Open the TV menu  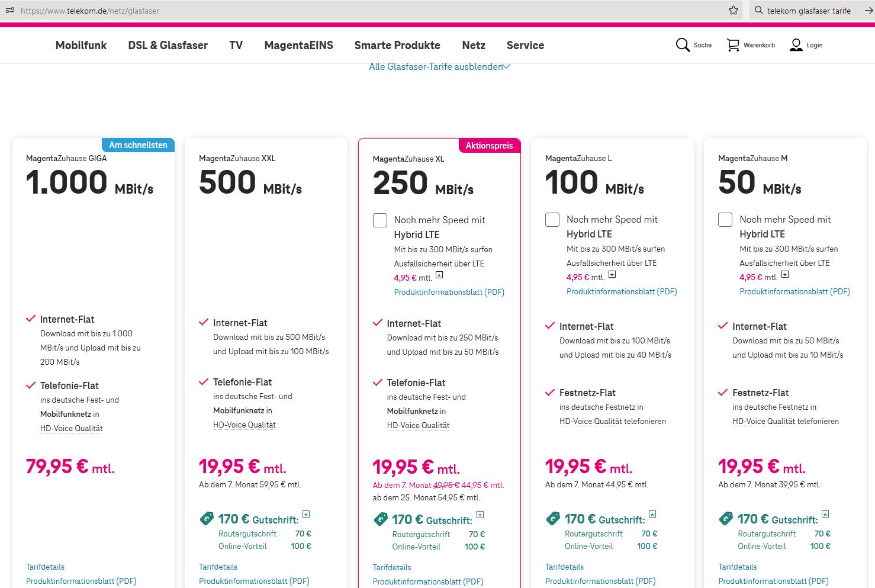pyautogui.click(x=236, y=45)
